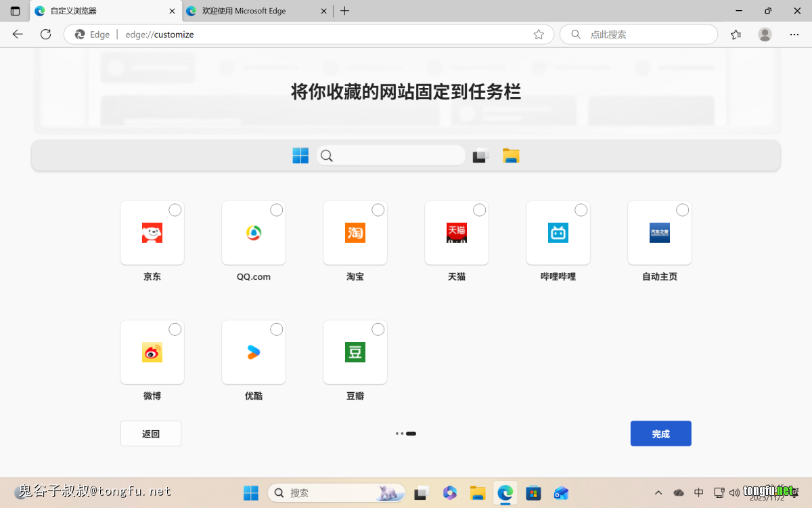Show hidden icons in system tray
This screenshot has height=508, width=812.
(658, 492)
